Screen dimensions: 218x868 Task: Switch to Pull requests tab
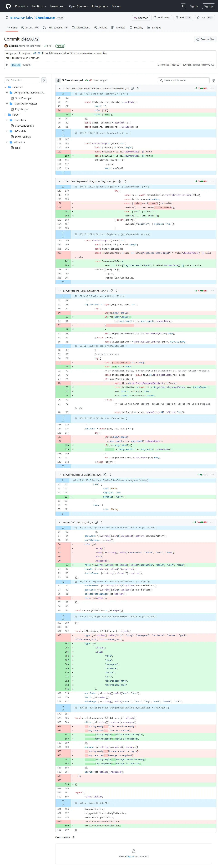[x=55, y=28]
